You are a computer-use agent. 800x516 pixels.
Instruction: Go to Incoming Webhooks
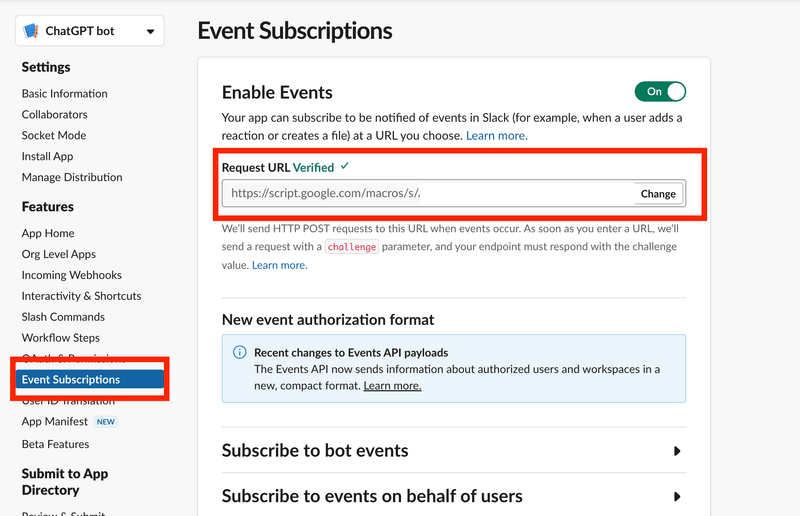tap(71, 275)
